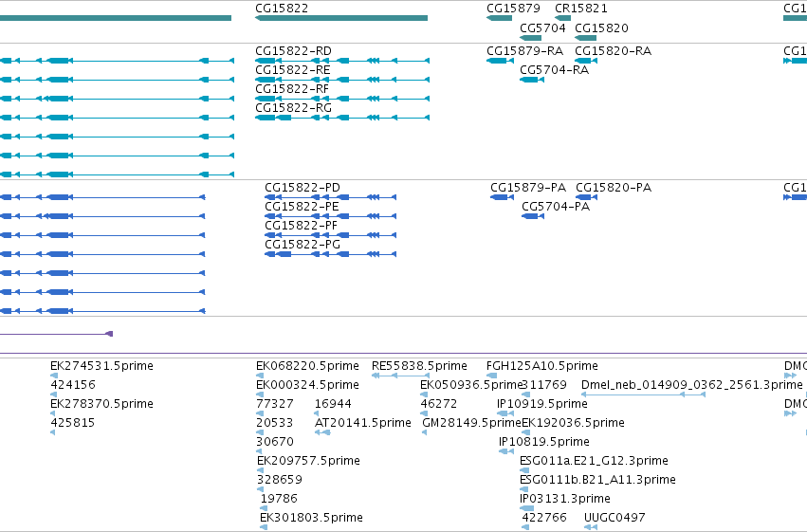This screenshot has width=807, height=532.
Task: Click Dmel_neb_014909_0362_2561.3prime feature
Action: pos(643,394)
